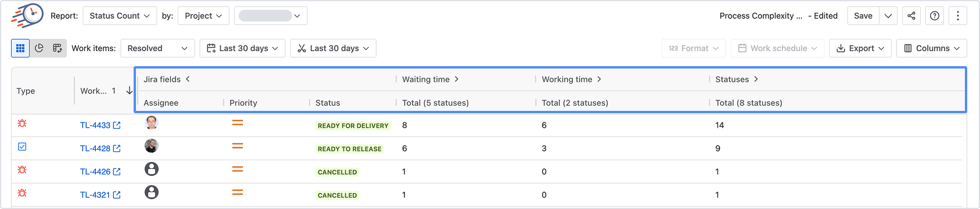Expand the Working time column group
This screenshot has height=209, width=980.
pos(599,79)
